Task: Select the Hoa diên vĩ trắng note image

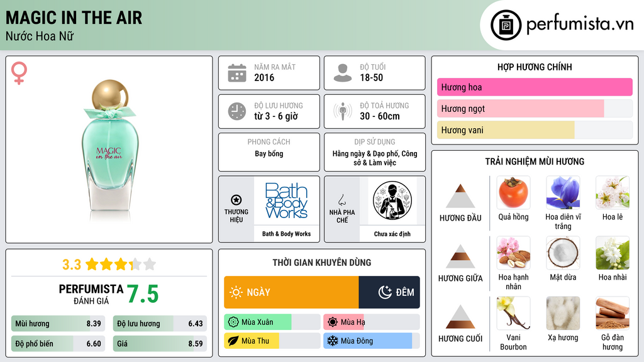Action: [x=563, y=193]
